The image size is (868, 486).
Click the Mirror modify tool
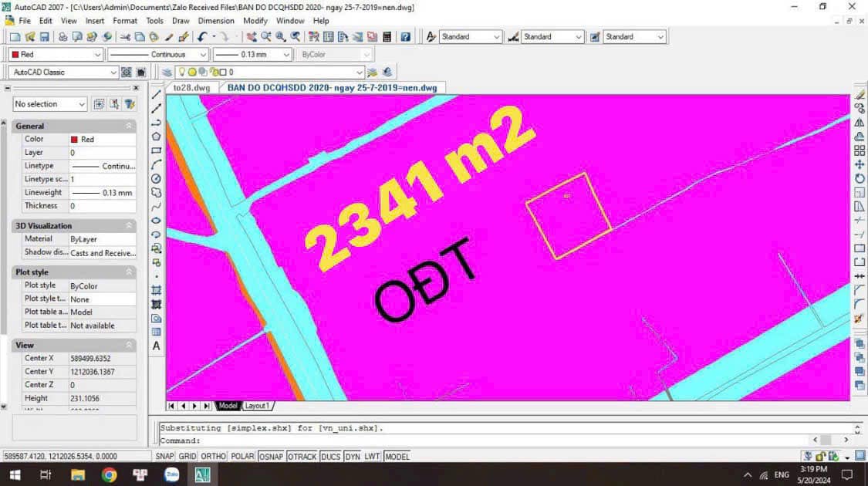pos(860,123)
